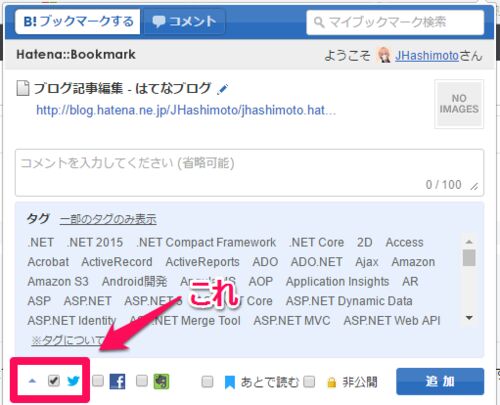Screen dimensions: 500x405
Task: Click the JHashimoto user avatar
Action: pos(384,55)
